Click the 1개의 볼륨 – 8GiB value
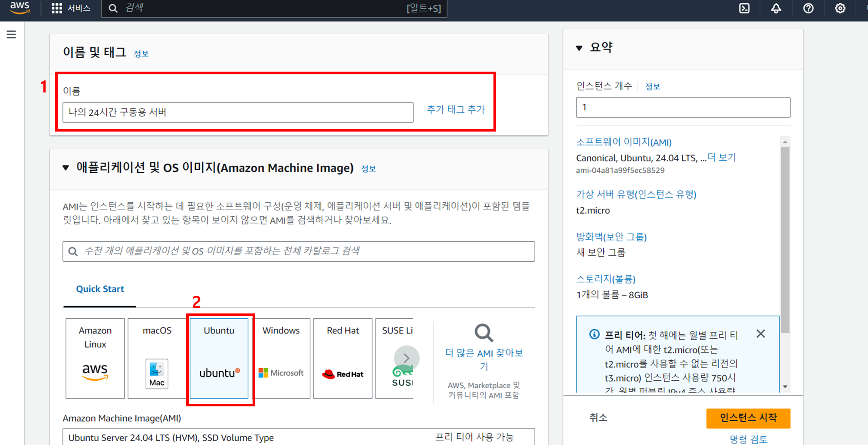 point(612,295)
